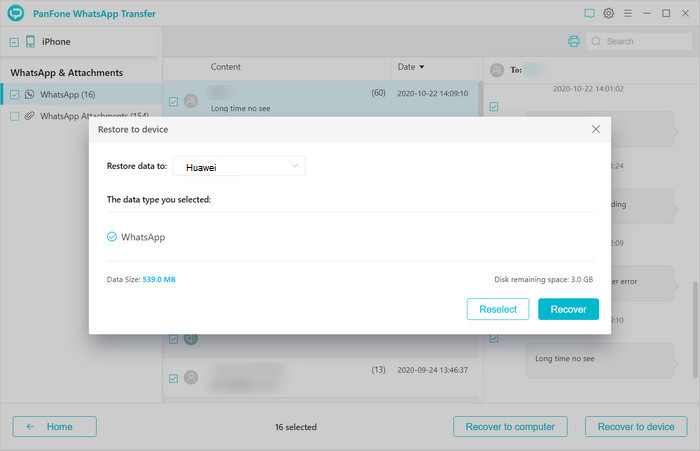Image resolution: width=700 pixels, height=451 pixels.
Task: Open the settings gear icon
Action: pyautogui.click(x=608, y=13)
